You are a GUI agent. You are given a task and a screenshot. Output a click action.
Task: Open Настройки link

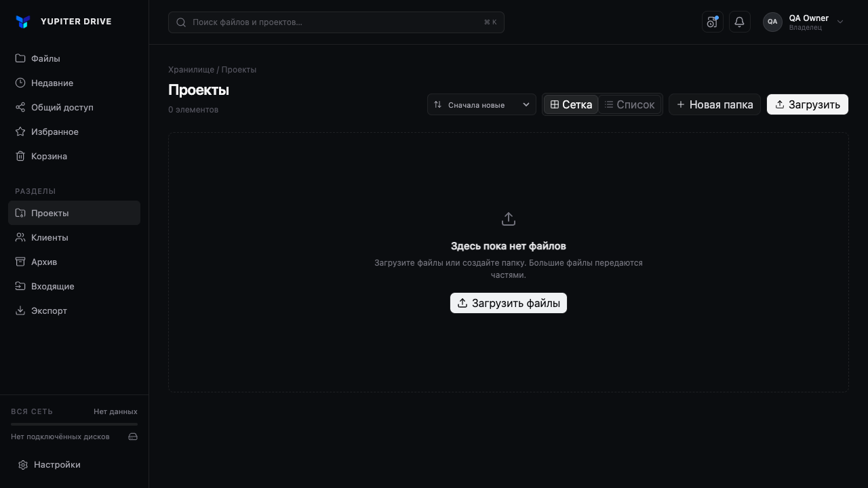(x=75, y=465)
